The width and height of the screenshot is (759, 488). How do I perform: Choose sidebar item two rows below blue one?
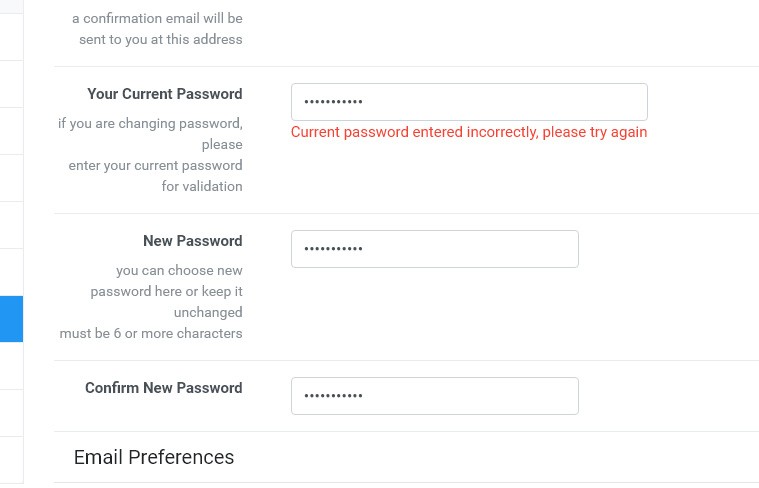pos(11,413)
